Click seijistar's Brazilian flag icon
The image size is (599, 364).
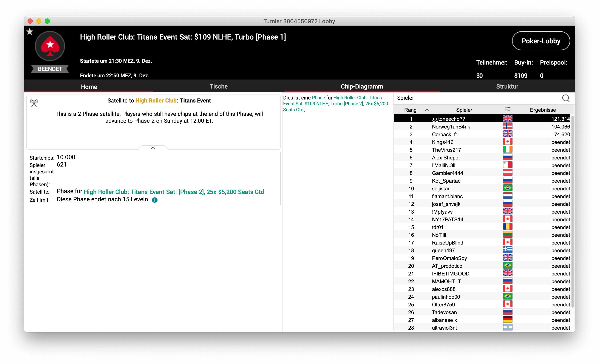point(507,188)
